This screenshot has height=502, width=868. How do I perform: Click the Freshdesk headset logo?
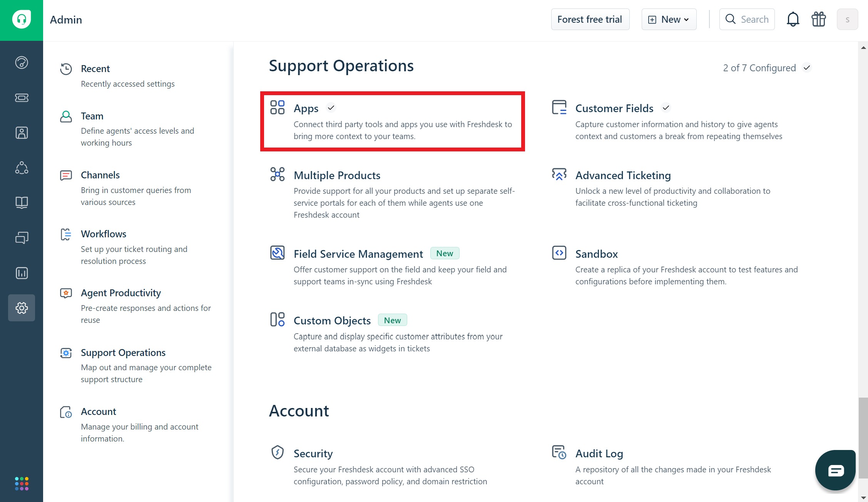coord(22,20)
